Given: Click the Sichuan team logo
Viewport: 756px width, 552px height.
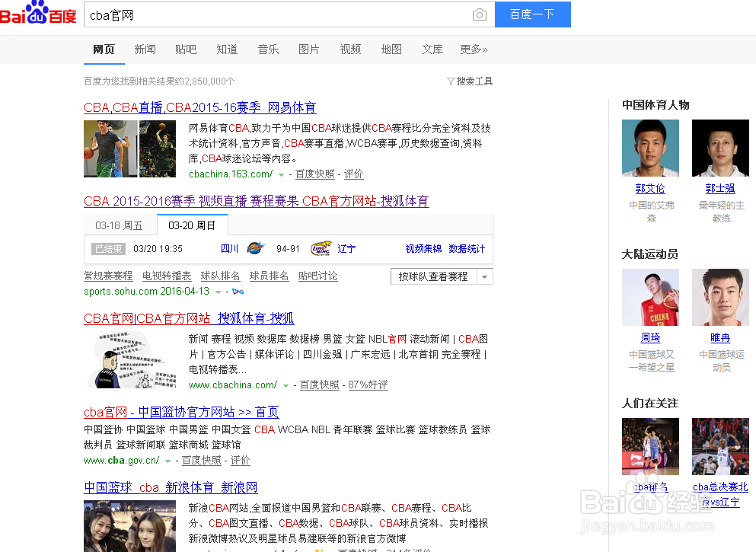Looking at the screenshot, I should [x=256, y=249].
